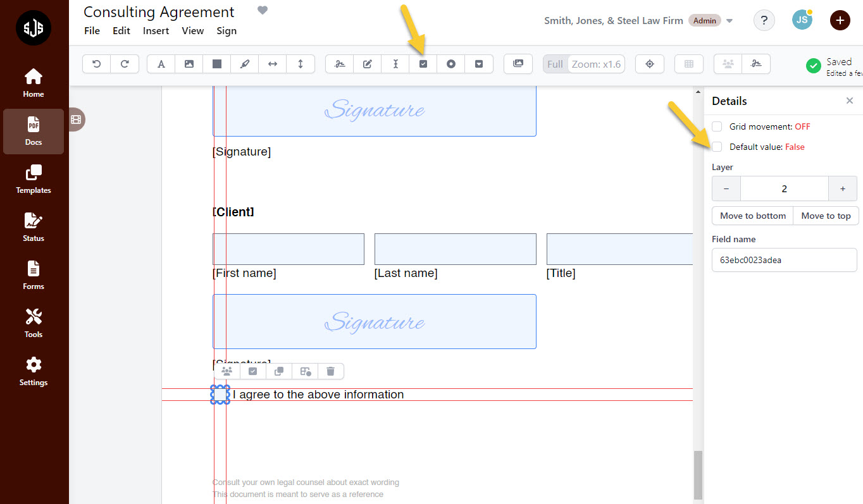Open the Edit menu
This screenshot has height=504, width=863.
tap(121, 30)
